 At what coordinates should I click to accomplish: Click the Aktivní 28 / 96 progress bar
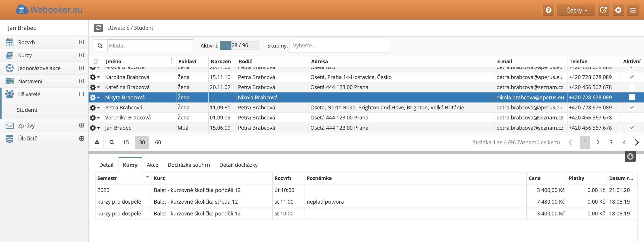[239, 46]
